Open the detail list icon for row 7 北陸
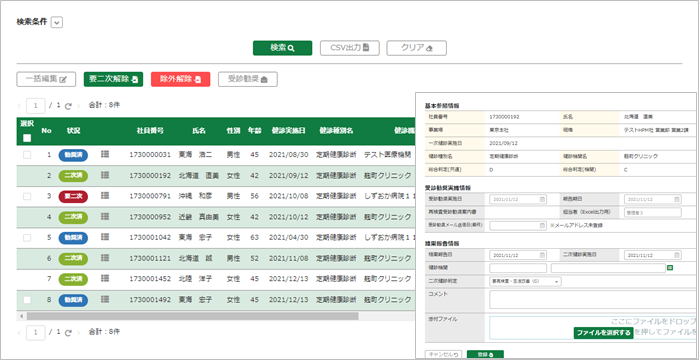Viewport: 699px width, 360px height. tap(105, 278)
